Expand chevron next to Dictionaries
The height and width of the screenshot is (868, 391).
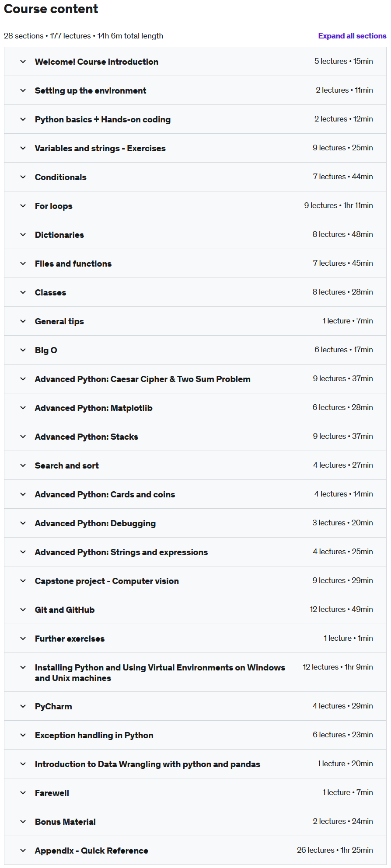tap(23, 235)
